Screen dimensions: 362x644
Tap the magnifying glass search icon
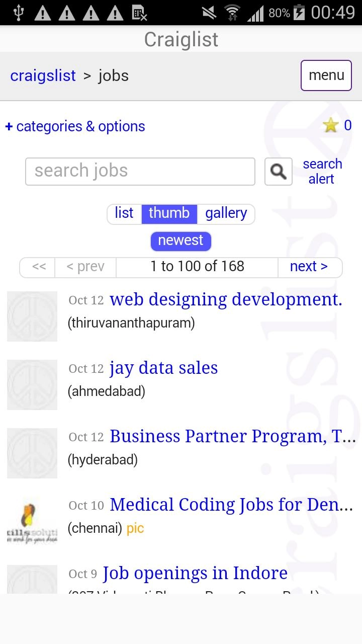[x=278, y=172]
